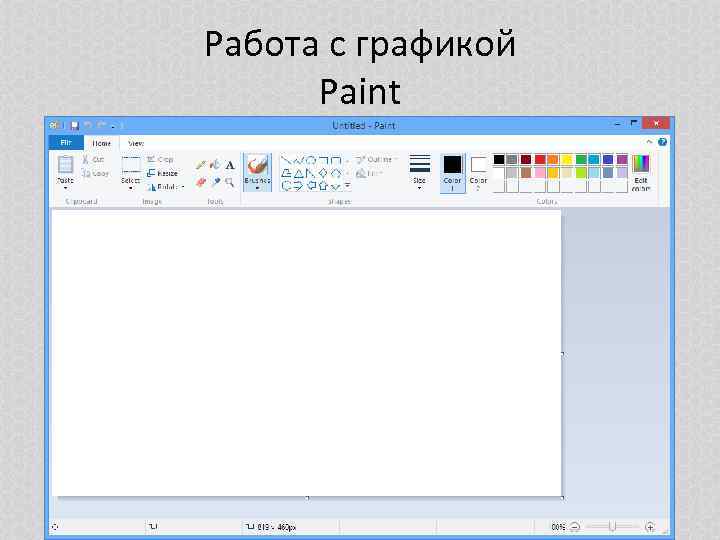This screenshot has height=540, width=720.
Task: Choose the Diamond shape
Action: 323,173
